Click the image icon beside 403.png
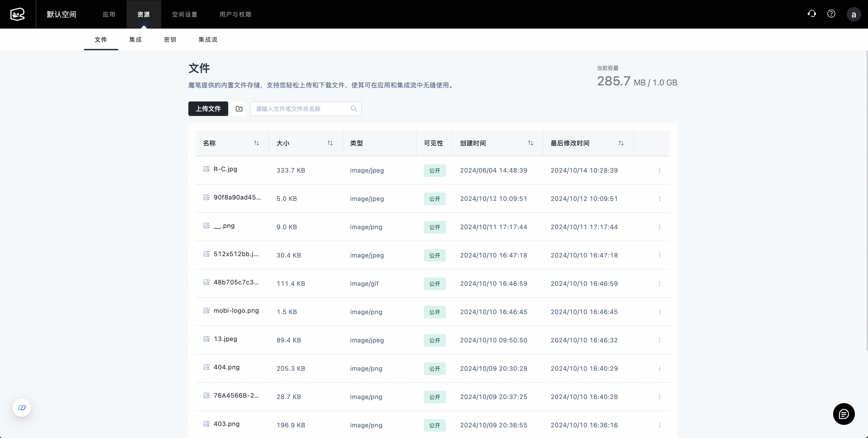This screenshot has height=438, width=868. coord(206,424)
